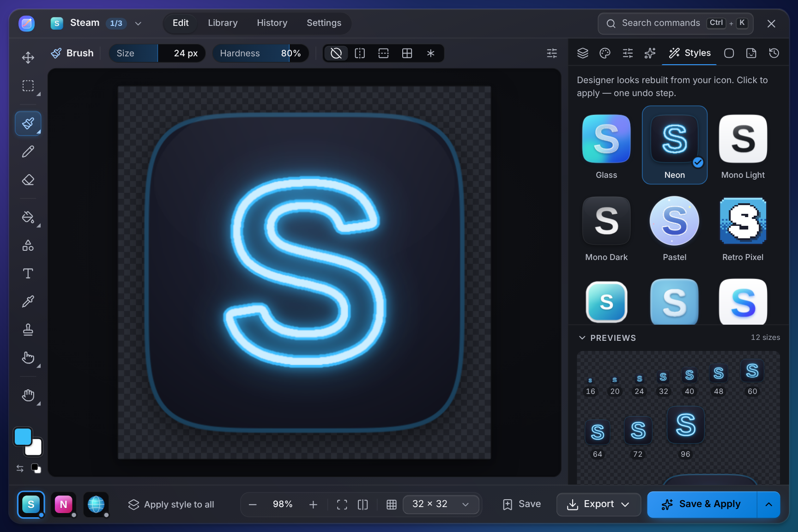
Task: Open brush options sliders icon
Action: click(552, 53)
